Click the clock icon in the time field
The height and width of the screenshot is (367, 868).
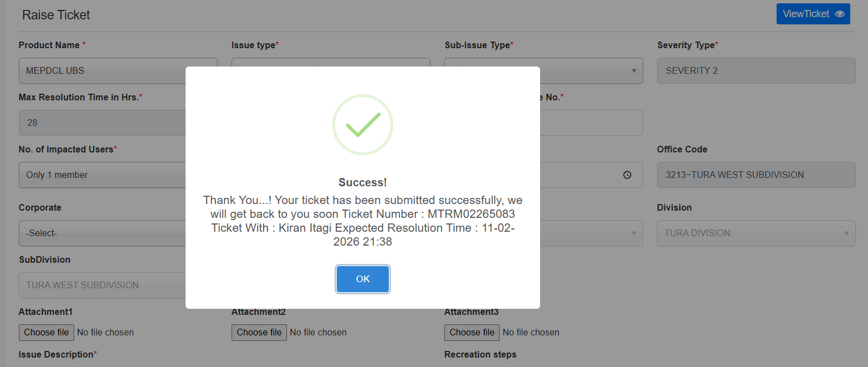[x=627, y=175]
